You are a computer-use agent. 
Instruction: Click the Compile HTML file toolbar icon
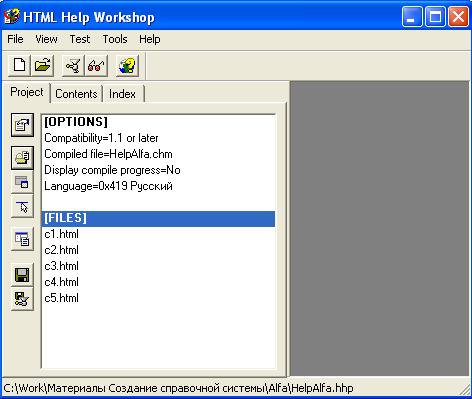(x=73, y=65)
